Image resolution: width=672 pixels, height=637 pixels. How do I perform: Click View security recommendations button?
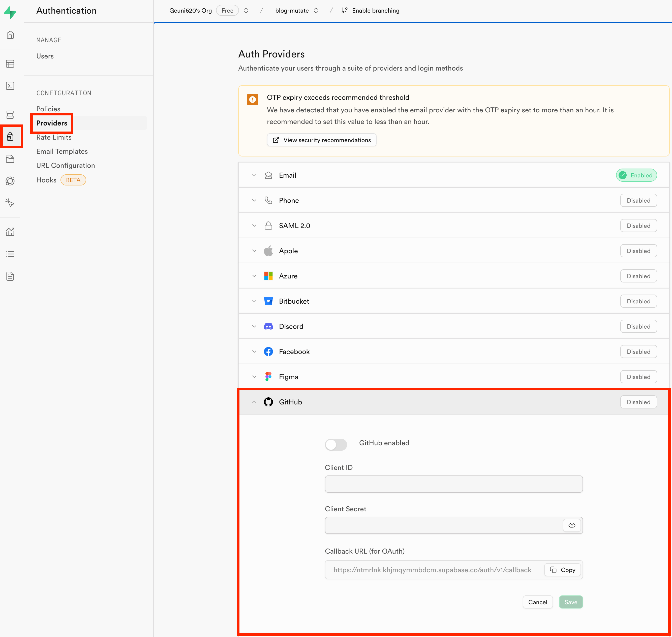click(321, 140)
